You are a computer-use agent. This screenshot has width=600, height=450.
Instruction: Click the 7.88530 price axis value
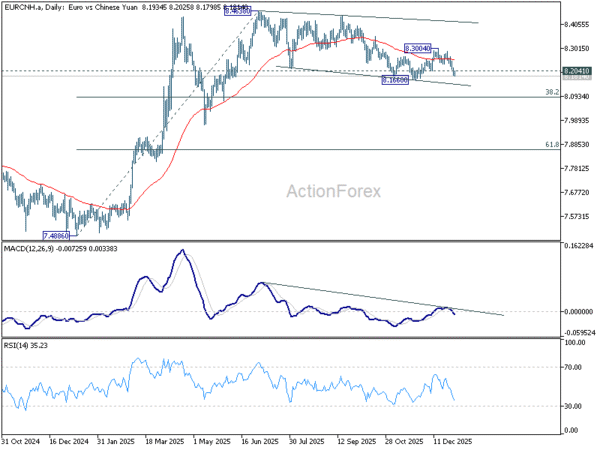coord(576,145)
